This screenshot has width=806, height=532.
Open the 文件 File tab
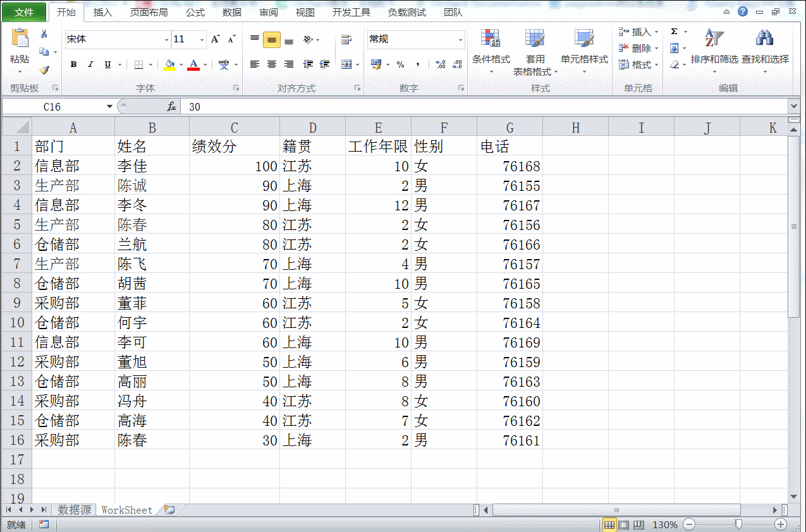click(x=23, y=12)
